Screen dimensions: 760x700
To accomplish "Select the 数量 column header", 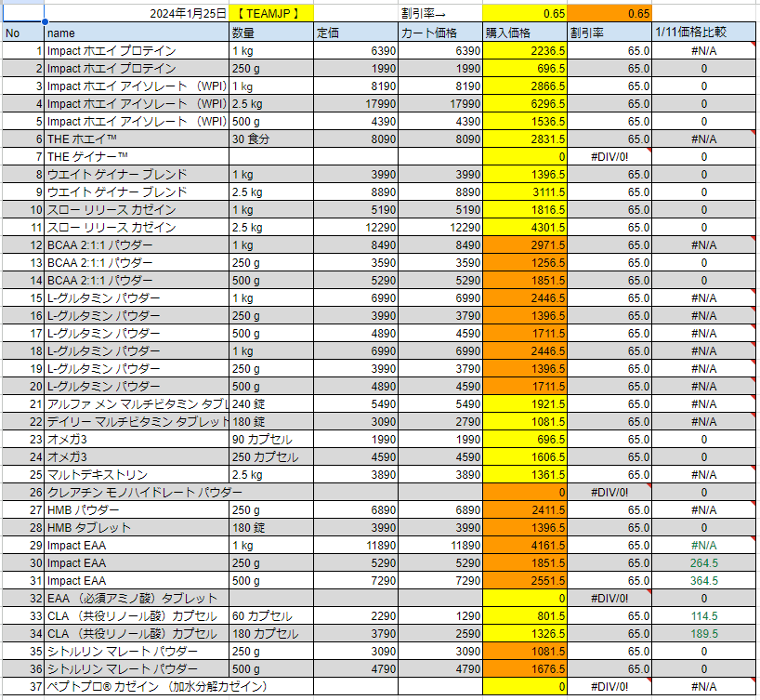I will 271,33.
